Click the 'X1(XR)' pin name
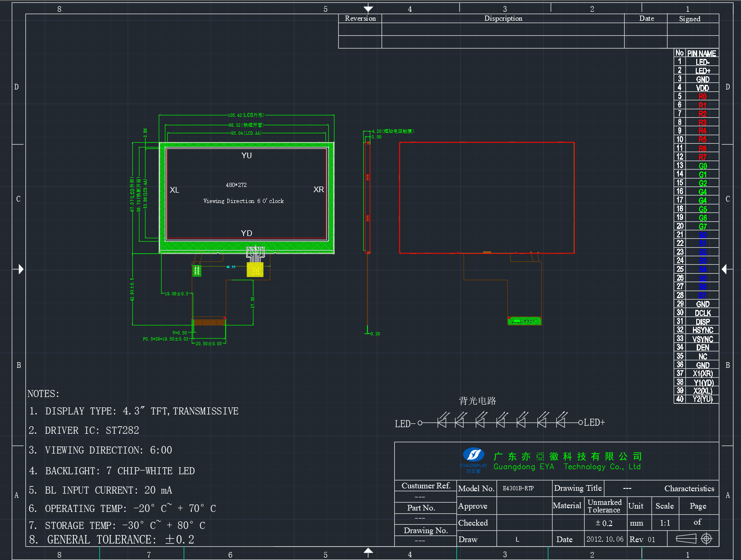The image size is (741, 560). point(703,373)
